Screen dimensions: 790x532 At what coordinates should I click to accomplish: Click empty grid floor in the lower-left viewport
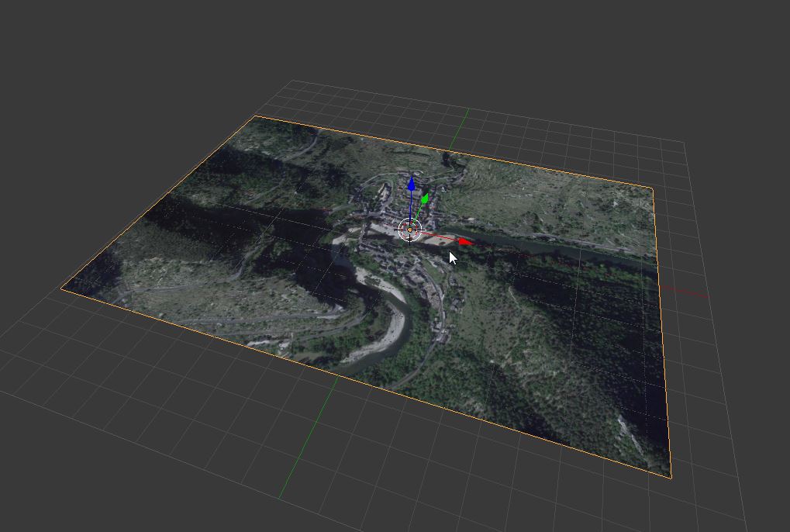point(116,434)
